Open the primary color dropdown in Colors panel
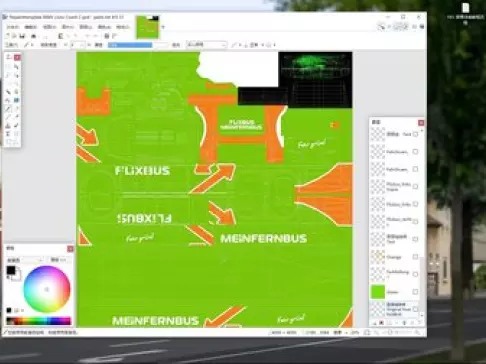The width and height of the screenshot is (486, 364). click(x=25, y=260)
